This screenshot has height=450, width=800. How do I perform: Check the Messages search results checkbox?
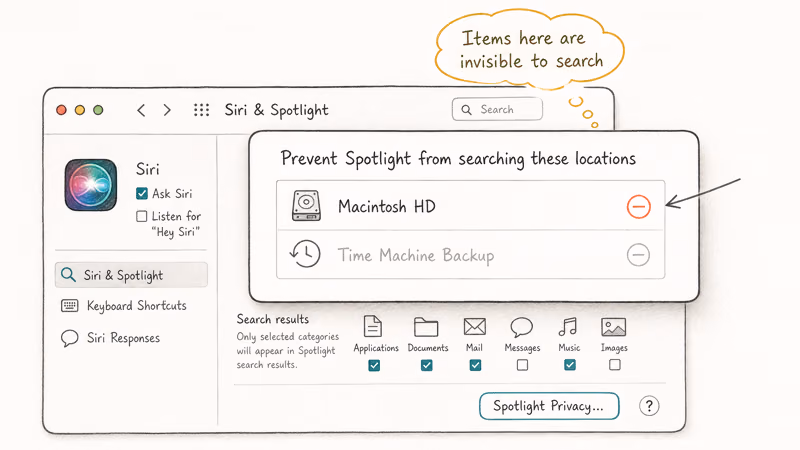522,365
